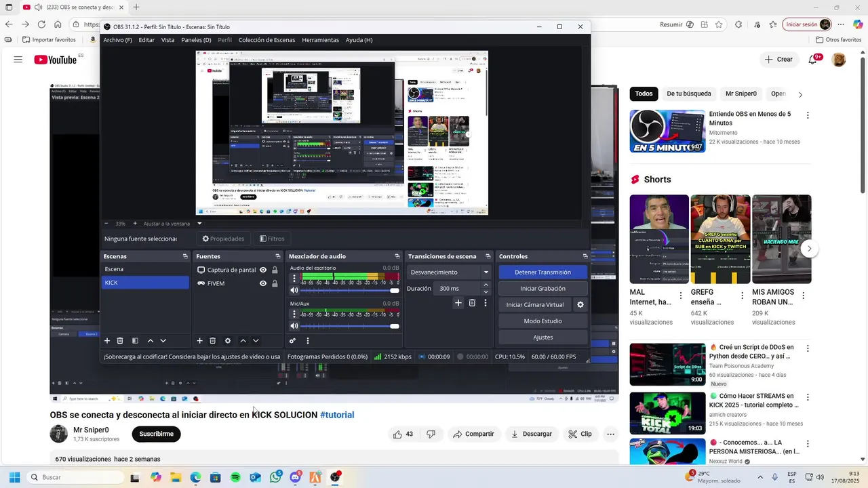
Task: Toggle lock on FIVEM source
Action: [275, 283]
